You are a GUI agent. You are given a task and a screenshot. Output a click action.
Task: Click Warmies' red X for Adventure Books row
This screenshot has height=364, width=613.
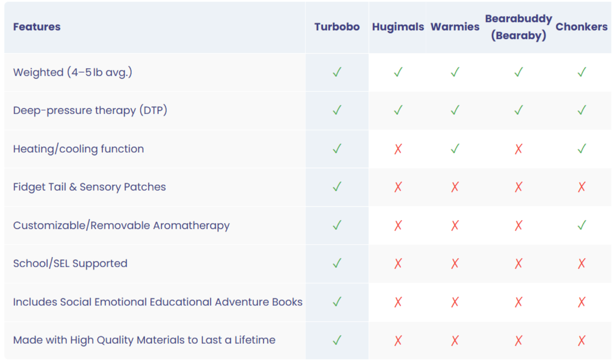coord(455,302)
